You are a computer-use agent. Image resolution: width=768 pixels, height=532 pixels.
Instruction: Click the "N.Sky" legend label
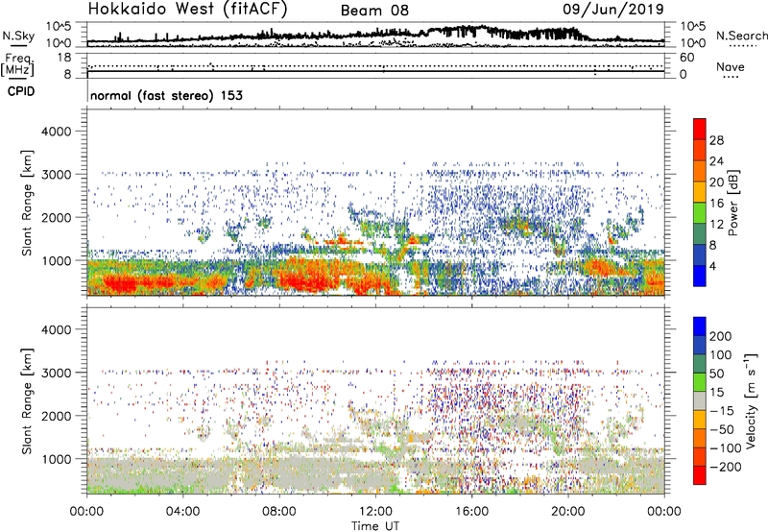pyautogui.click(x=18, y=36)
